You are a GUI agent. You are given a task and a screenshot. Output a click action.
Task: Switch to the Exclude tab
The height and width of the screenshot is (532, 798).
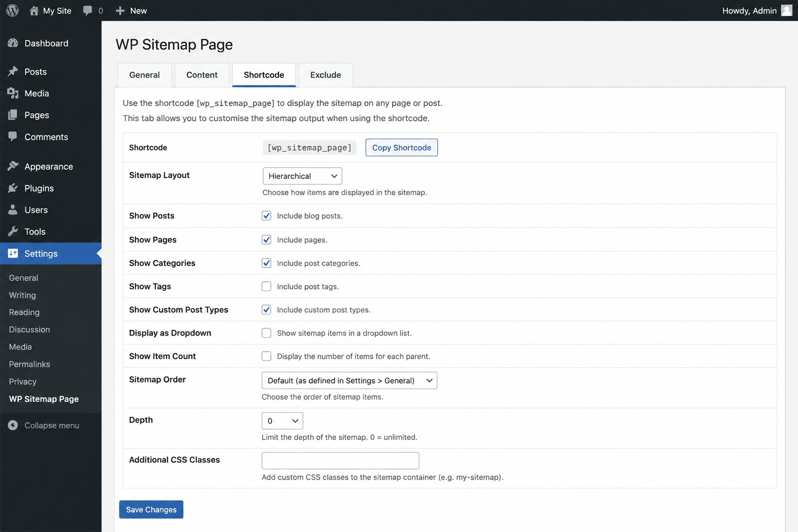tap(326, 75)
